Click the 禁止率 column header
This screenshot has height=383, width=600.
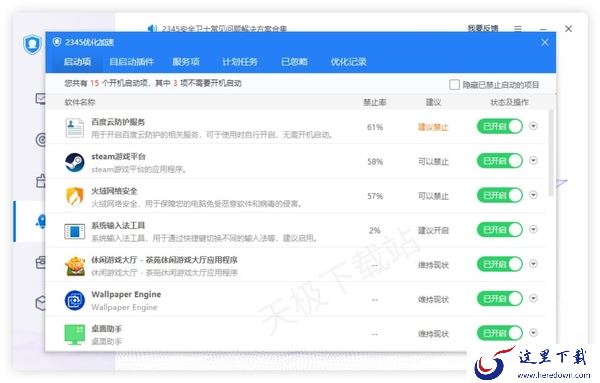click(x=375, y=102)
